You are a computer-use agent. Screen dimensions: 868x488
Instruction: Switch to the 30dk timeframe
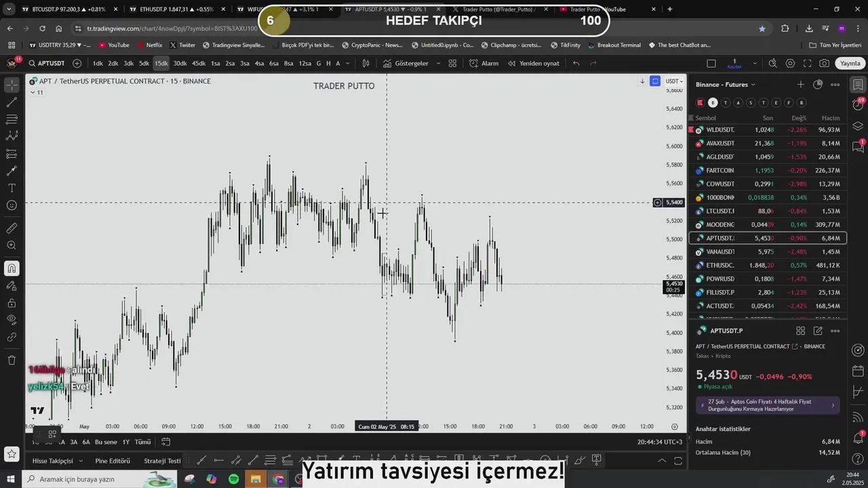[x=180, y=63]
